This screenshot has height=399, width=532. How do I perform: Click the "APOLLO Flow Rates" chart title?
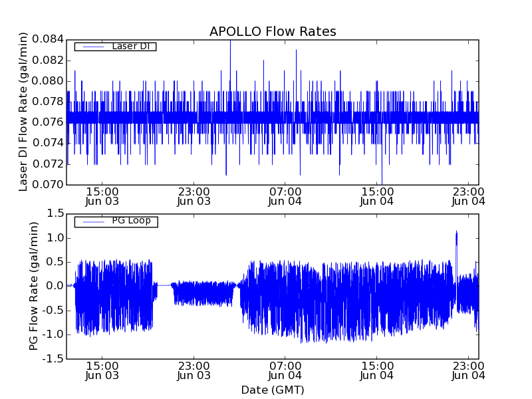(x=273, y=31)
